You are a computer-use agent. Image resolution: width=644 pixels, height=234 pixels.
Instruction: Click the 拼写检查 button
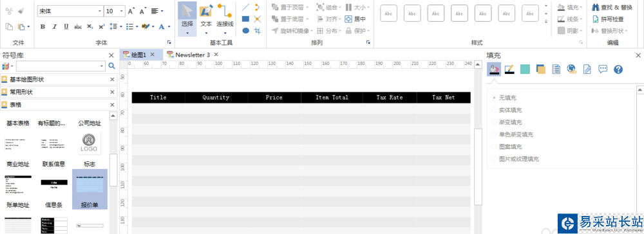[608, 19]
